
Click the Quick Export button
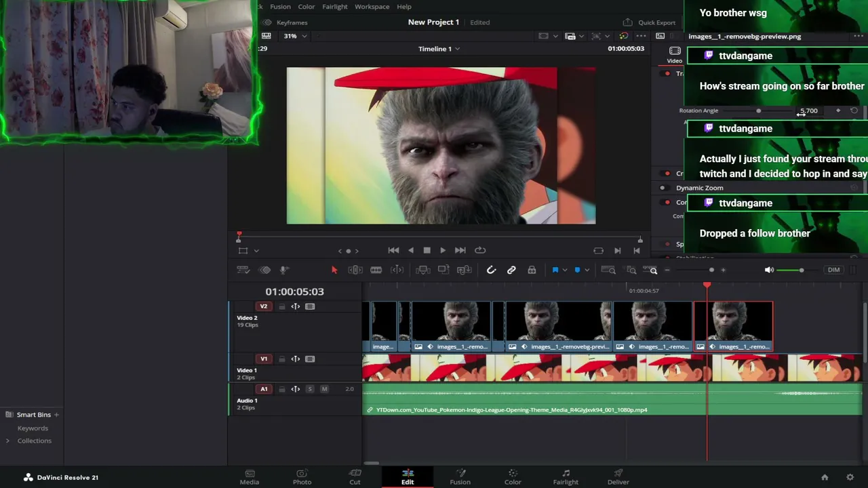[649, 22]
